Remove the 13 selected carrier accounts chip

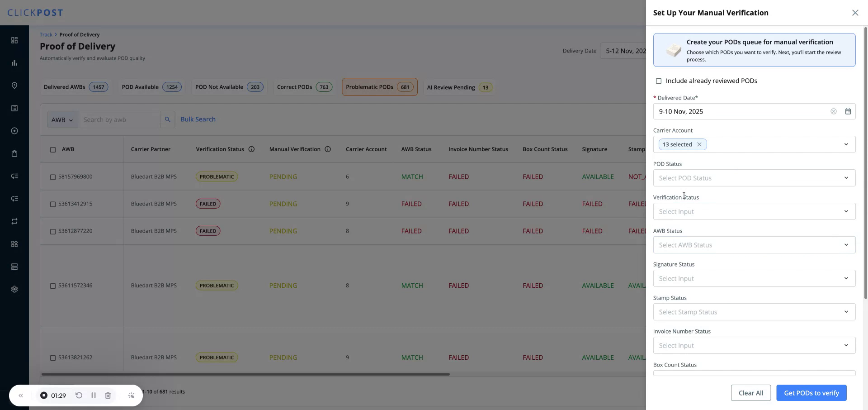(699, 144)
